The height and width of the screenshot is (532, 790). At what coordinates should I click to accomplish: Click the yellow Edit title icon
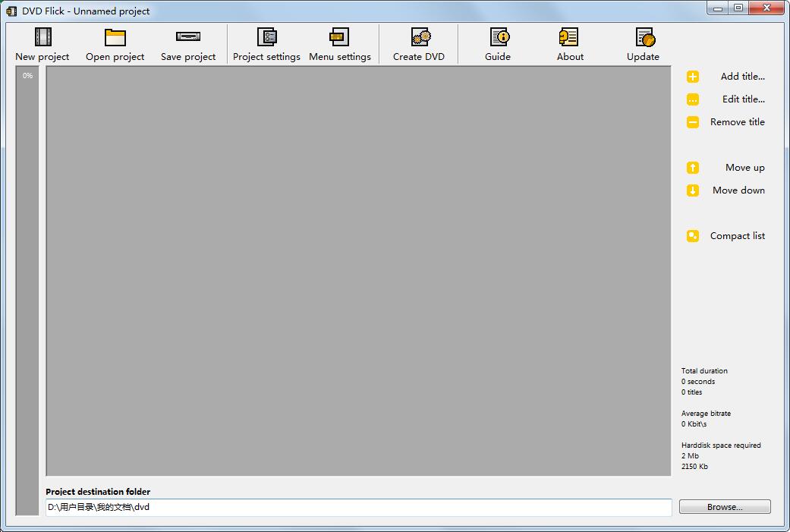[x=693, y=99]
